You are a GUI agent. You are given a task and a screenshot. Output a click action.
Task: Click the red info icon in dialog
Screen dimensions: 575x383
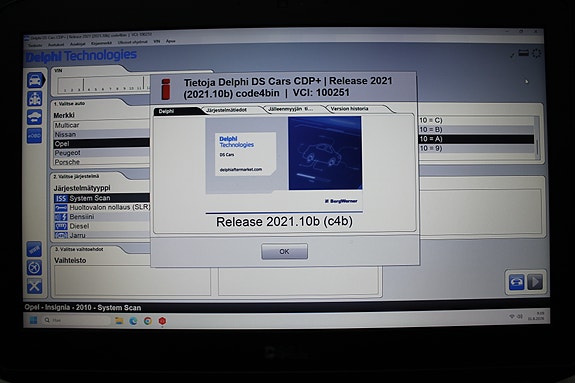[x=166, y=89]
